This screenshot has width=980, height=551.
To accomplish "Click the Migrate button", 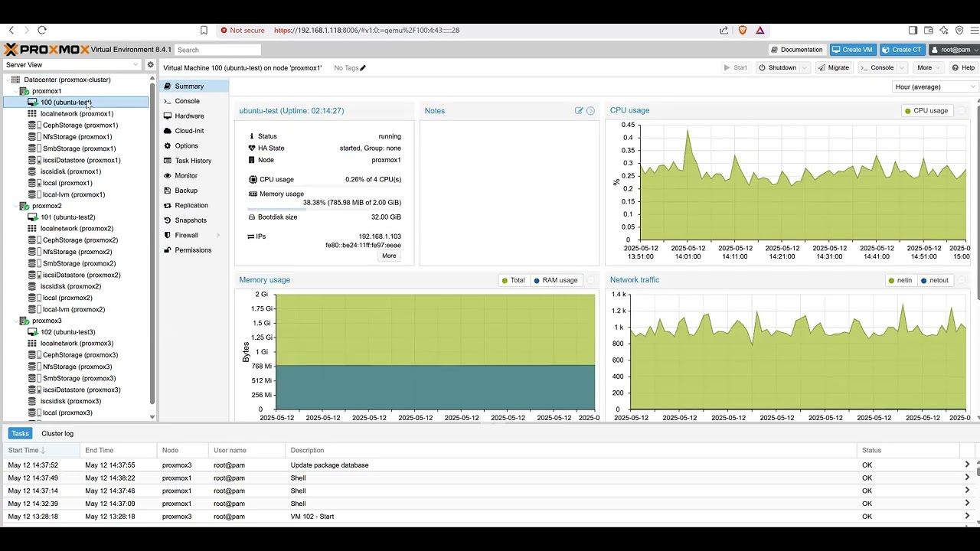I will coord(834,68).
